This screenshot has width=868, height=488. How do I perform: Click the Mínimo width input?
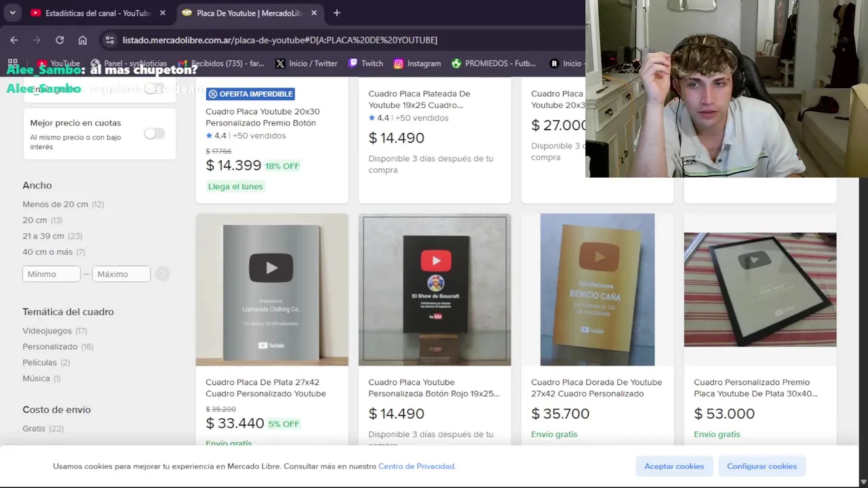click(52, 274)
